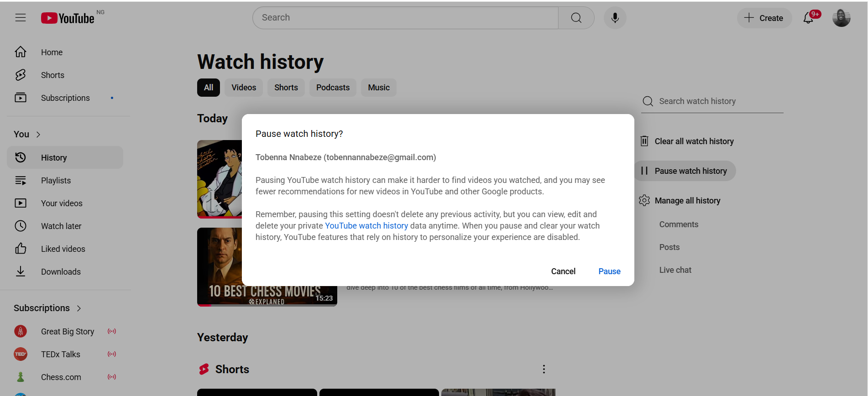Image resolution: width=868 pixels, height=396 pixels.
Task: Click the History clock icon
Action: (21, 157)
